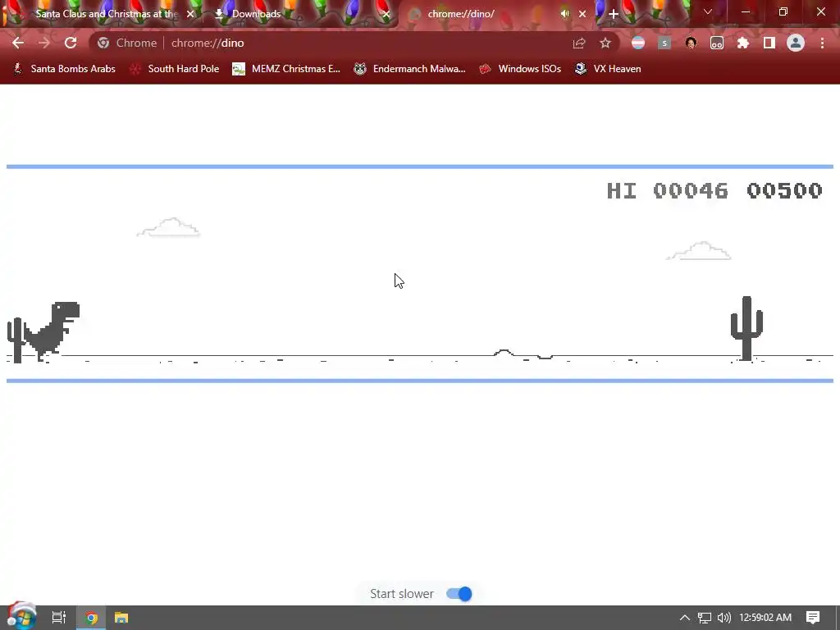Click the running T-Rex dinosaur
The width and height of the screenshot is (840, 630).
52,331
